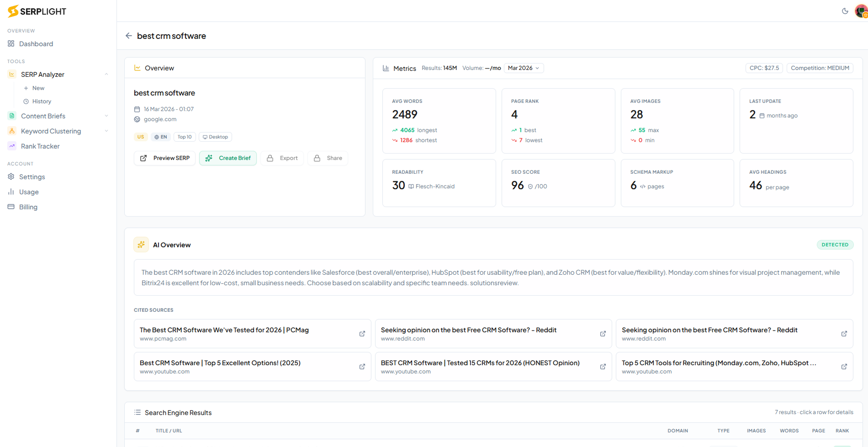Click the DETECTED badge in AI Overview
The height and width of the screenshot is (447, 868).
click(835, 245)
